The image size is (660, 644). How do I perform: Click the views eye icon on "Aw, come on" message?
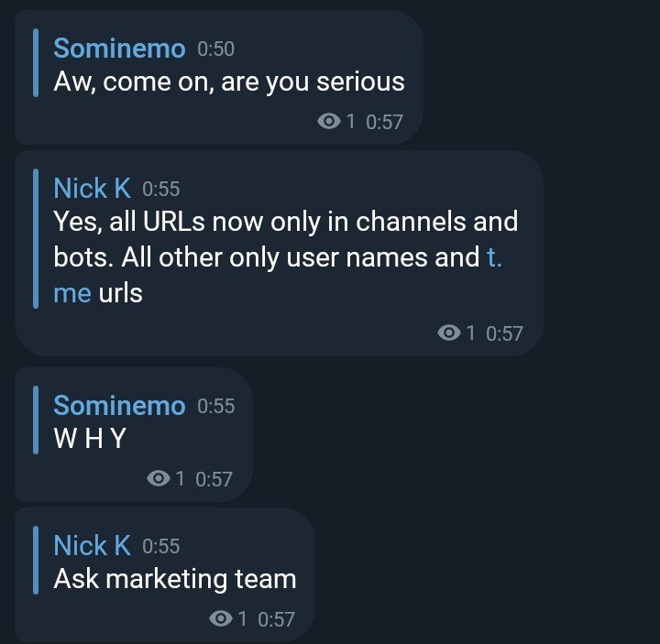(329, 122)
